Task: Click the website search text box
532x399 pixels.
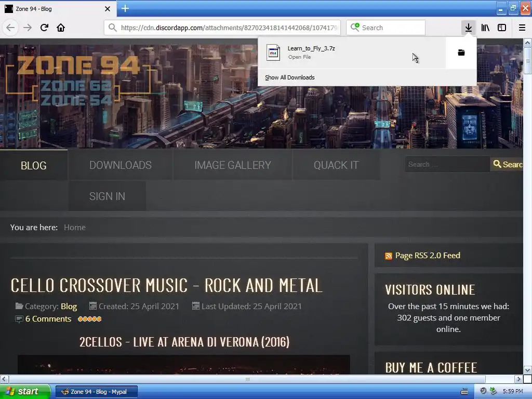Action: coord(447,164)
